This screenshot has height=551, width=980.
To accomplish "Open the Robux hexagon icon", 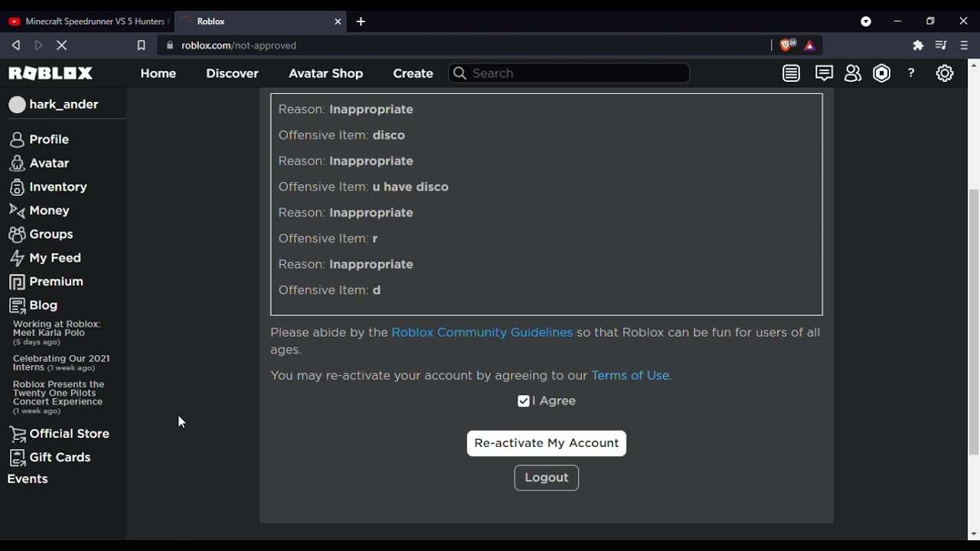I will click(x=882, y=73).
